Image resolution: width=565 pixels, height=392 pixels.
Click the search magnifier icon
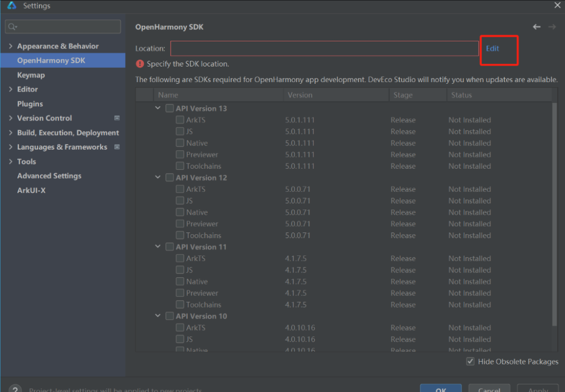pos(12,26)
